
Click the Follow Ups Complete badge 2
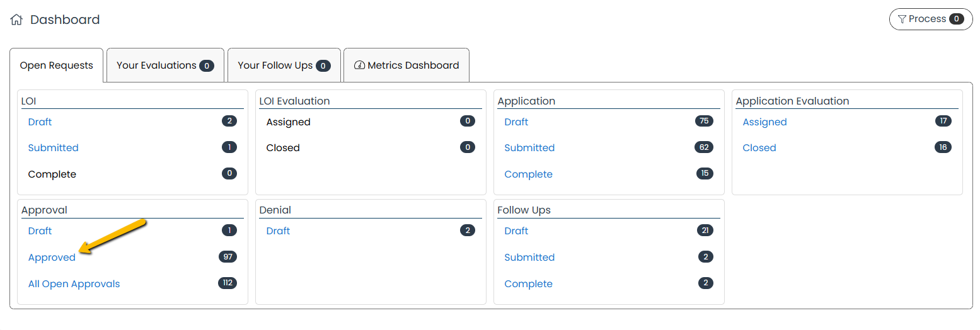(x=706, y=283)
